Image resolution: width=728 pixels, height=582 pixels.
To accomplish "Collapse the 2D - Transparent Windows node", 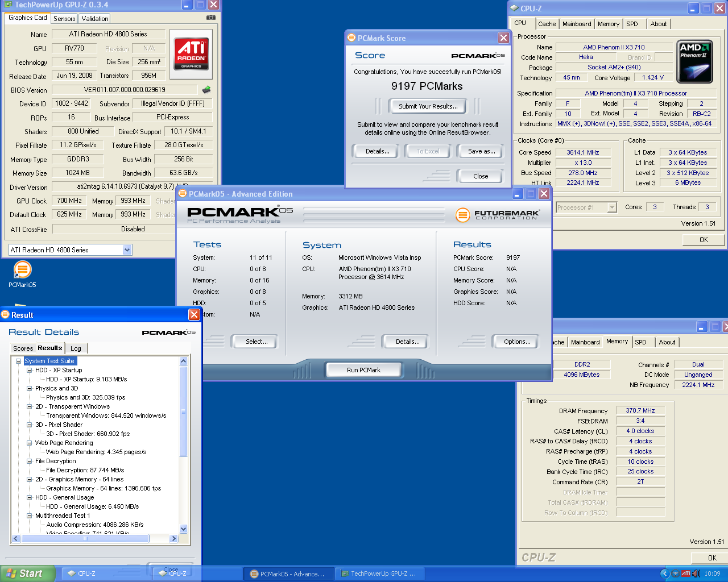I will [30, 406].
